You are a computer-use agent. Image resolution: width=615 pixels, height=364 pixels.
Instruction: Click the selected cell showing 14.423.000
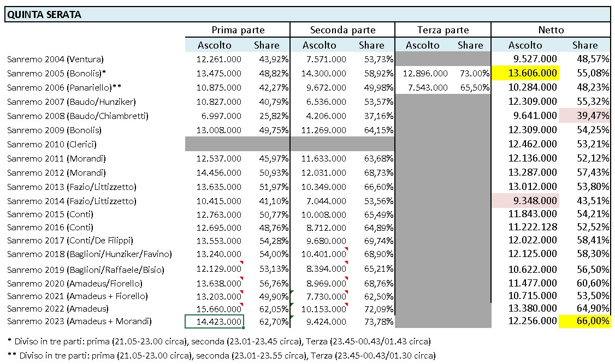pos(215,321)
